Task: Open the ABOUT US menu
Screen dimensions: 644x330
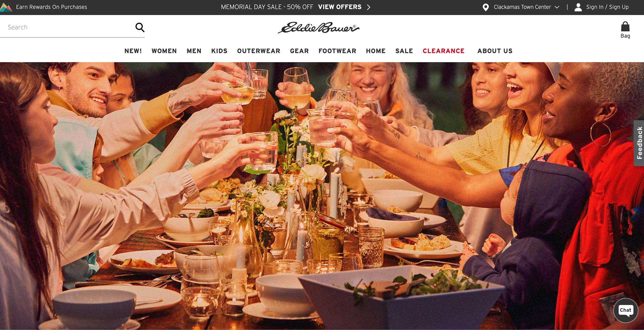Action: point(495,51)
